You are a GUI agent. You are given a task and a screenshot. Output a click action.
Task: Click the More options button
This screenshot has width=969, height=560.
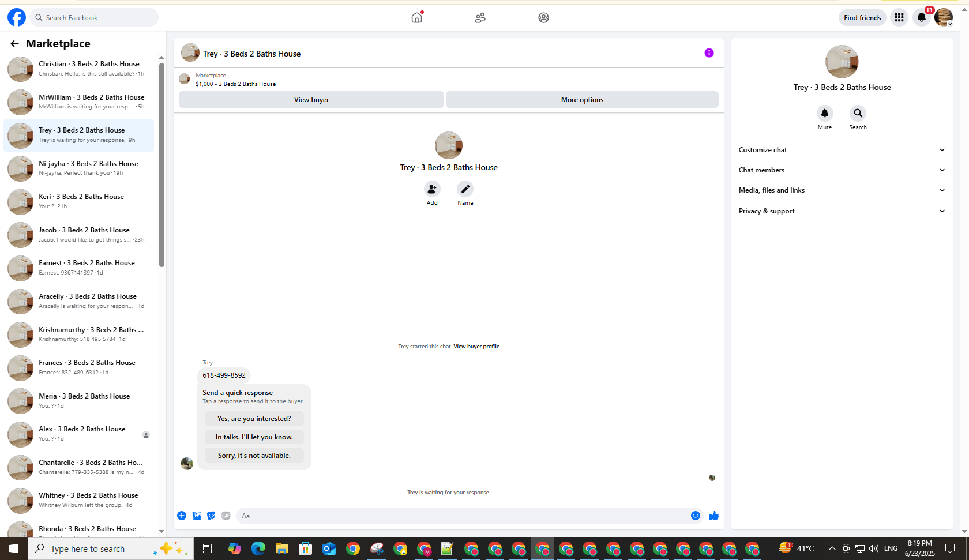[582, 100]
